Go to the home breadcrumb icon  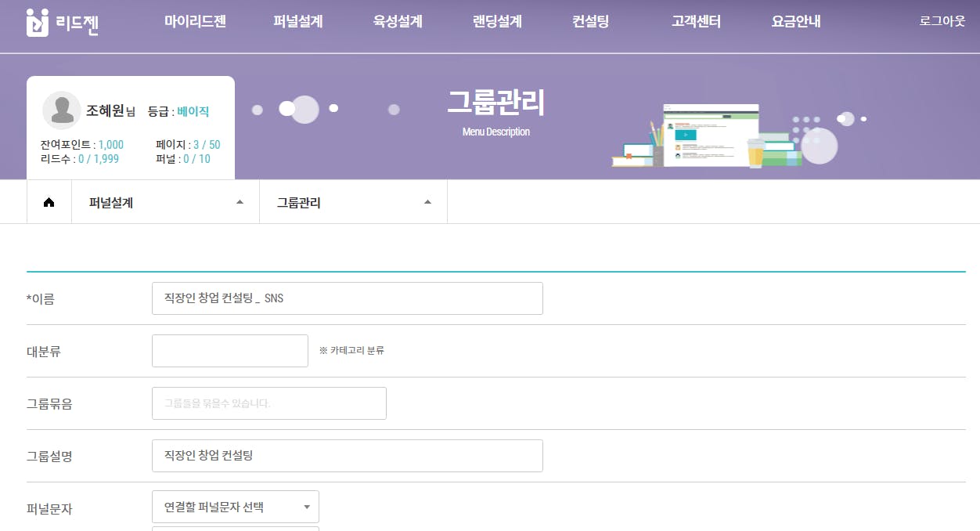[x=49, y=202]
